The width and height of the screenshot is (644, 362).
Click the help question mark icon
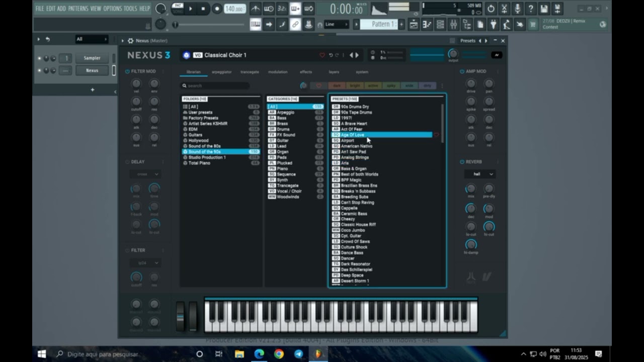(x=530, y=9)
